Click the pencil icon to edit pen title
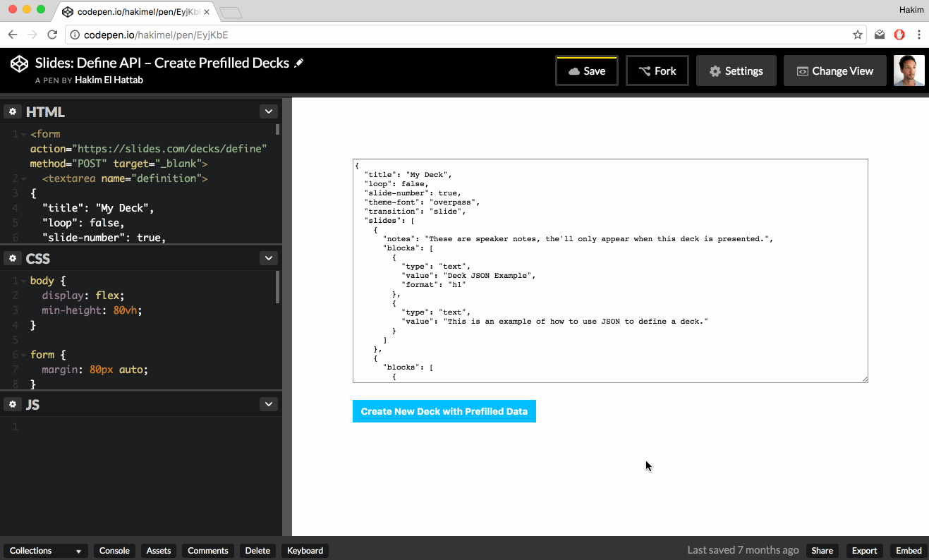 (x=299, y=63)
